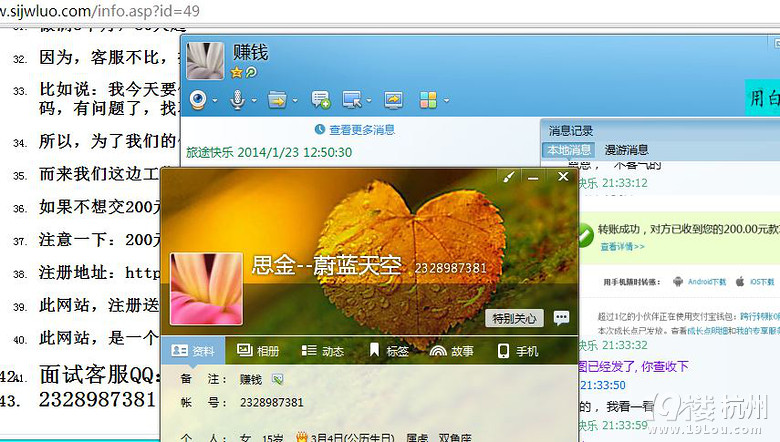Expand the apps grid dropdown arrow
This screenshot has height=442, width=780.
(447, 100)
